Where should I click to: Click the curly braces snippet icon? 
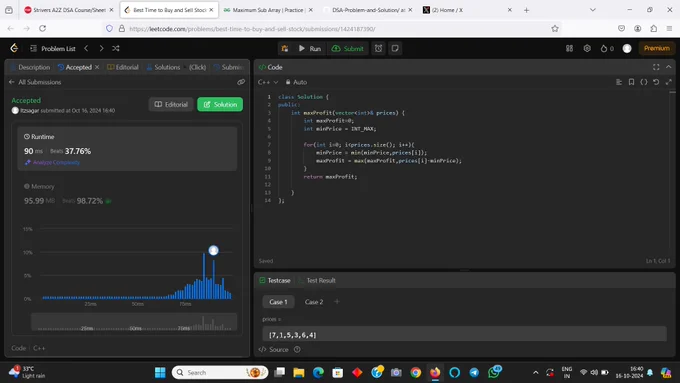644,82
